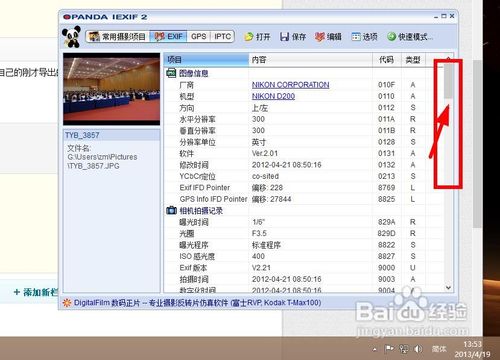Viewport: 500px width, 360px height.
Task: Open the IPTC tab
Action: click(x=222, y=36)
